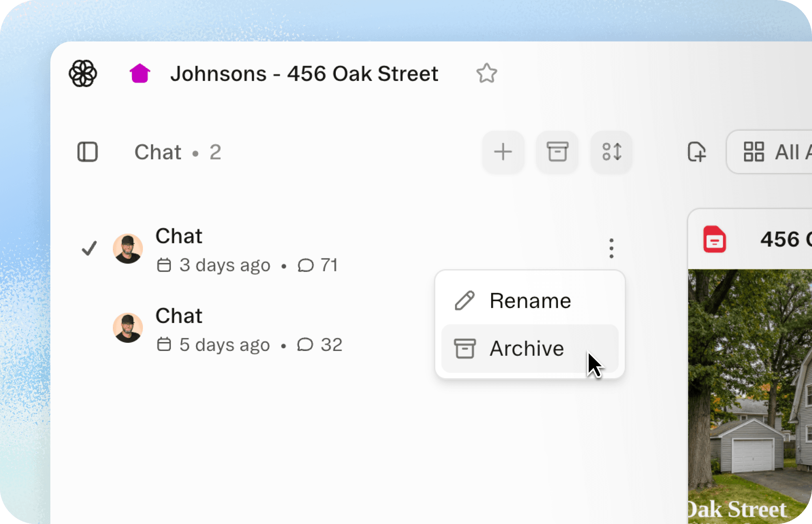Click the second chat's user avatar
The image size is (812, 524).
128,328
